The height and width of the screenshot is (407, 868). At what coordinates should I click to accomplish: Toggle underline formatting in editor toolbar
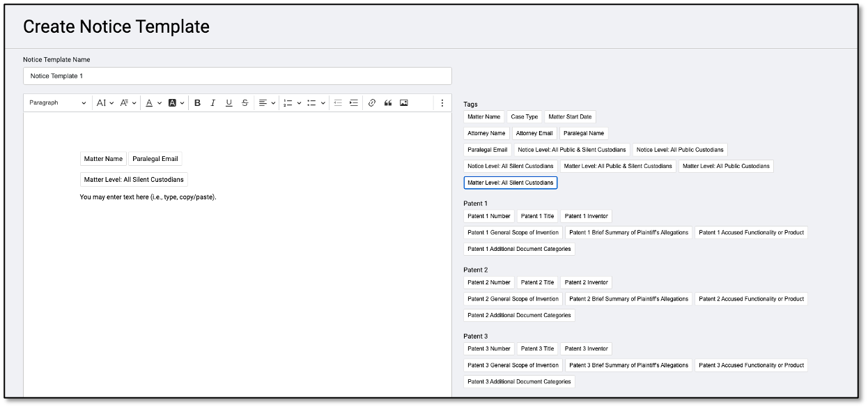[228, 102]
